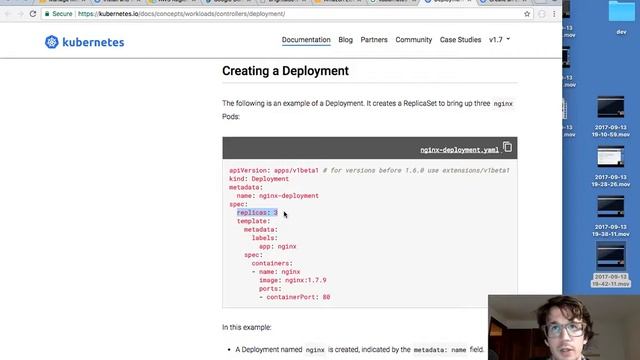The image size is (640, 360).
Task: Click the code comment about extensions/v1beta1
Action: pyautogui.click(x=416, y=171)
